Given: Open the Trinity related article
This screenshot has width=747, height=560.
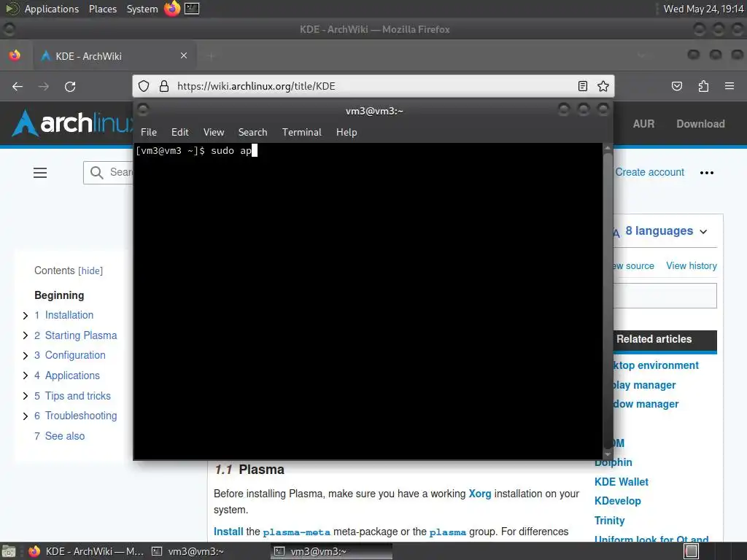Looking at the screenshot, I should (x=609, y=521).
